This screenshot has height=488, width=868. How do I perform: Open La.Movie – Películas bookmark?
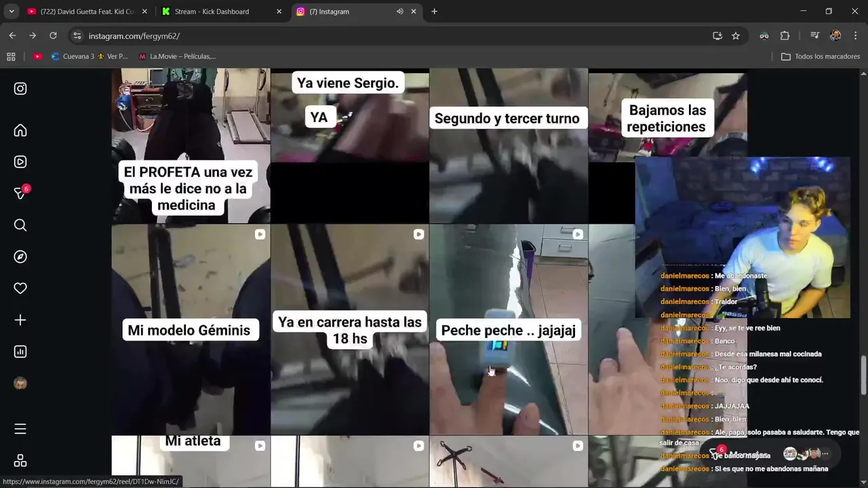coord(177,56)
